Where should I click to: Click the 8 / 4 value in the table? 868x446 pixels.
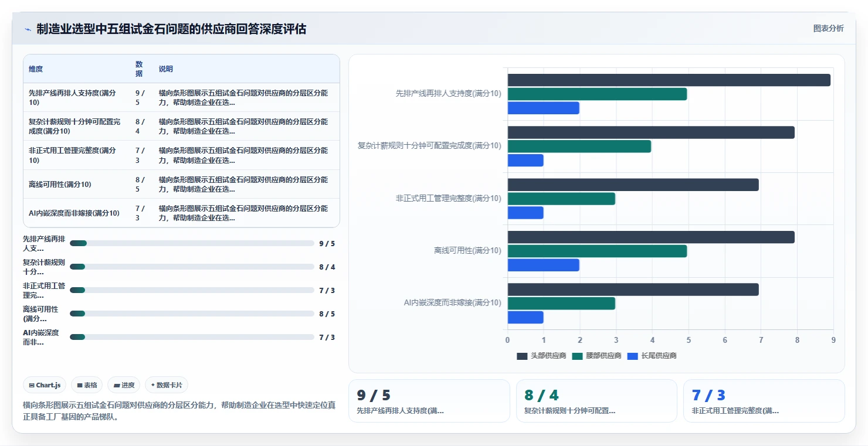(x=140, y=126)
